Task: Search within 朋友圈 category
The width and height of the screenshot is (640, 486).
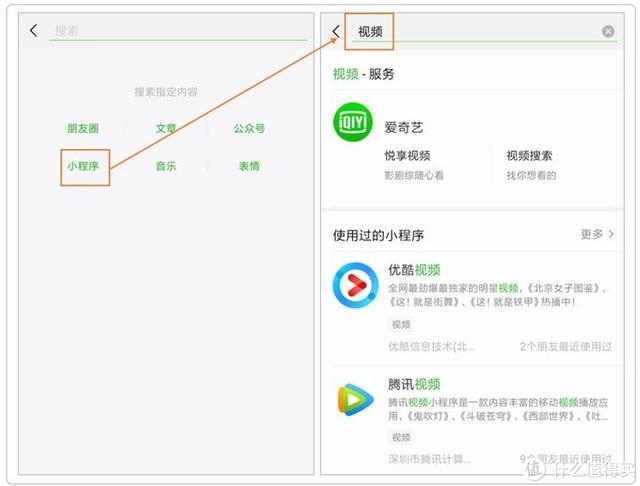Action: click(83, 129)
